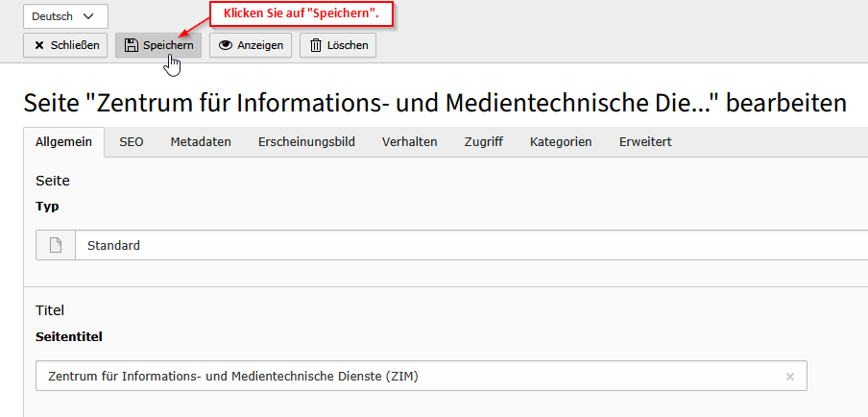Image resolution: width=868 pixels, height=417 pixels.
Task: Open the Zugriff tab
Action: (483, 142)
